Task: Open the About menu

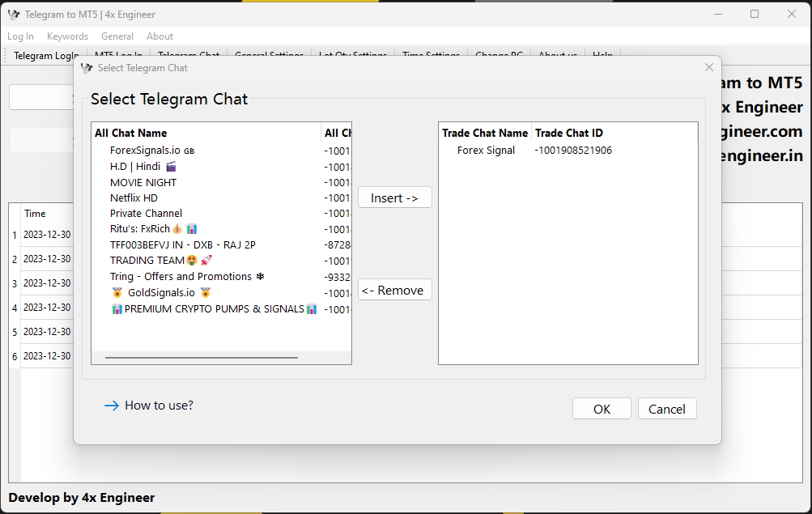Action: pyautogui.click(x=159, y=36)
